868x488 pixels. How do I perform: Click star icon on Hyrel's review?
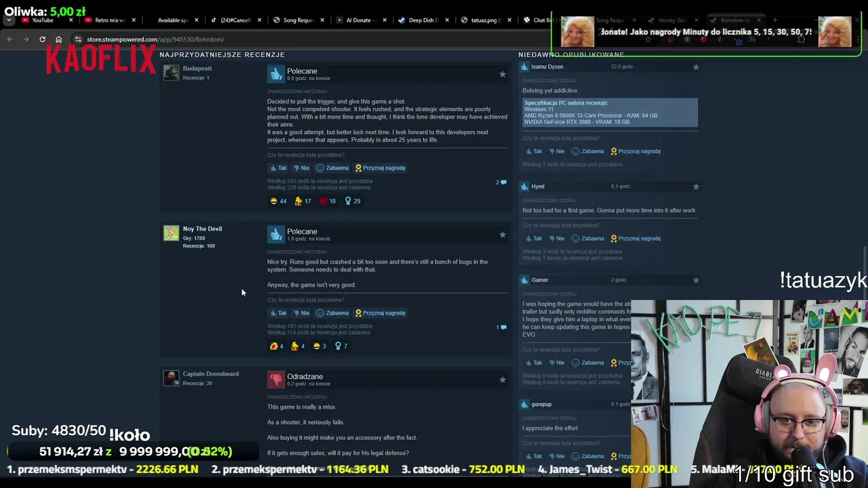(696, 186)
